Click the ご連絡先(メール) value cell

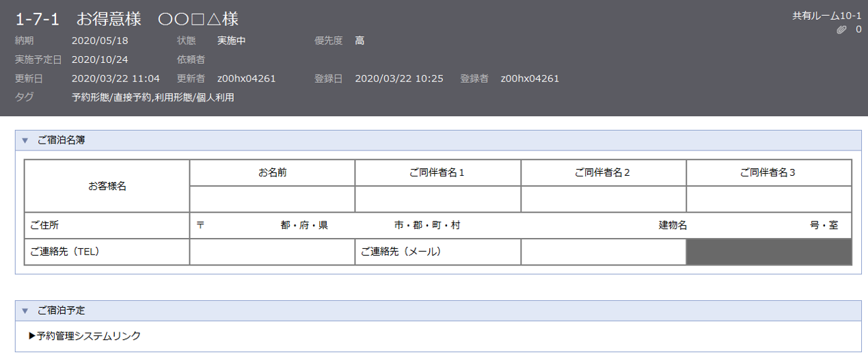603,252
